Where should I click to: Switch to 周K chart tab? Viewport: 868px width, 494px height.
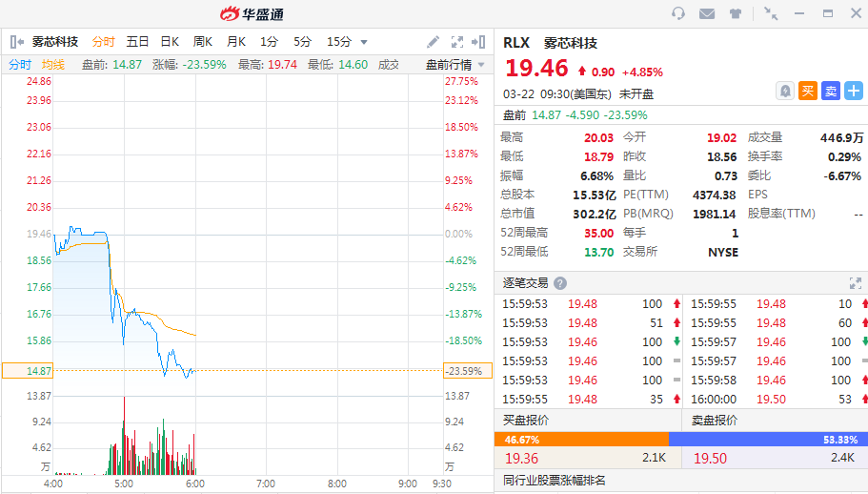(x=203, y=42)
